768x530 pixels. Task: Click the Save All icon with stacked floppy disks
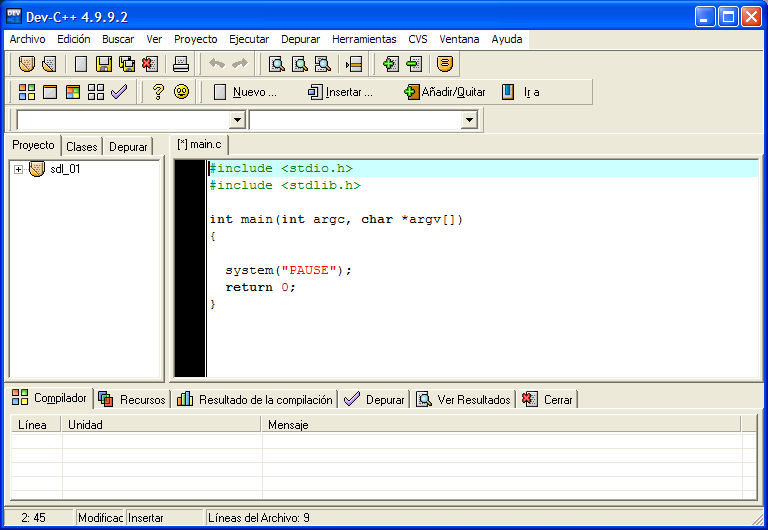[x=127, y=64]
